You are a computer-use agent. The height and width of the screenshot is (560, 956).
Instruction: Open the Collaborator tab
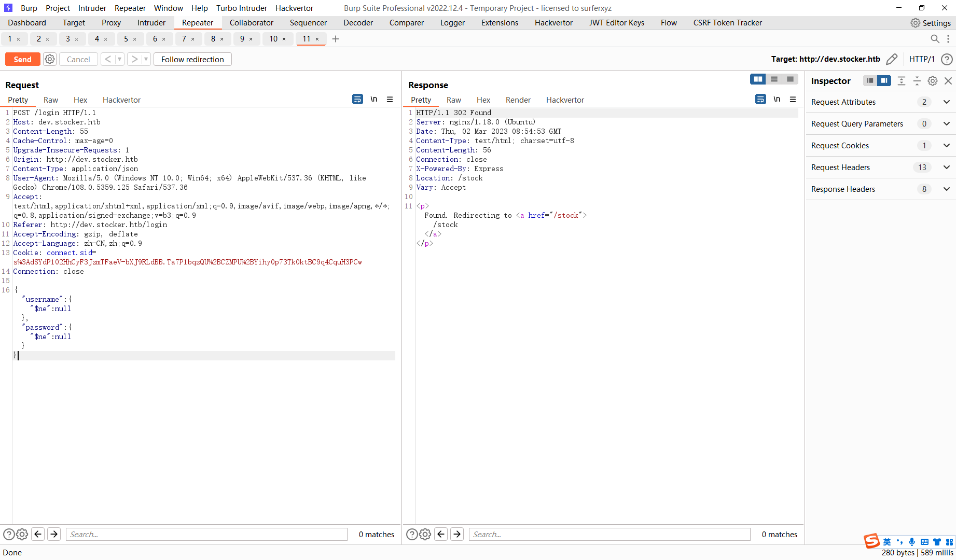click(x=251, y=23)
